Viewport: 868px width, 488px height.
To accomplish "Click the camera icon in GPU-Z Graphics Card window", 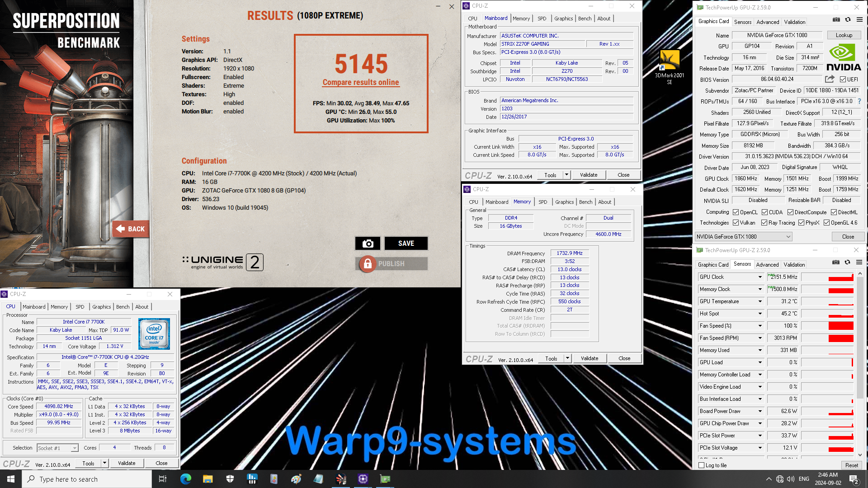I will tap(836, 20).
